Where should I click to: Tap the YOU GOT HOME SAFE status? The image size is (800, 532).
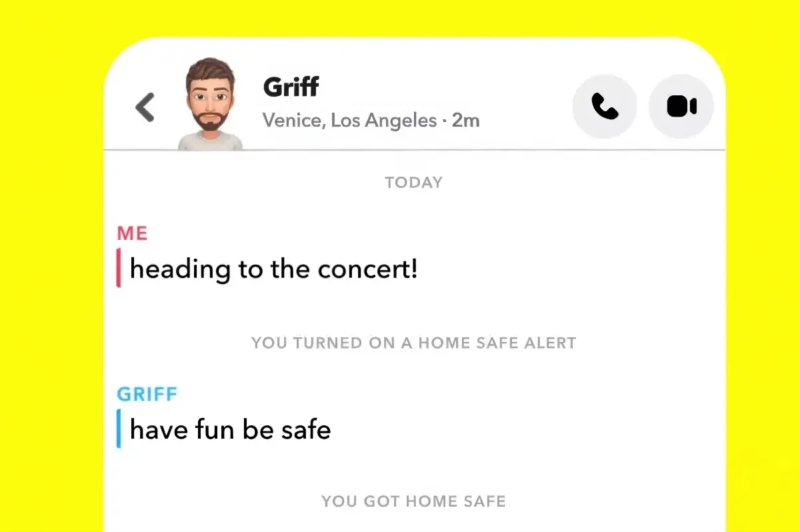[x=413, y=501]
